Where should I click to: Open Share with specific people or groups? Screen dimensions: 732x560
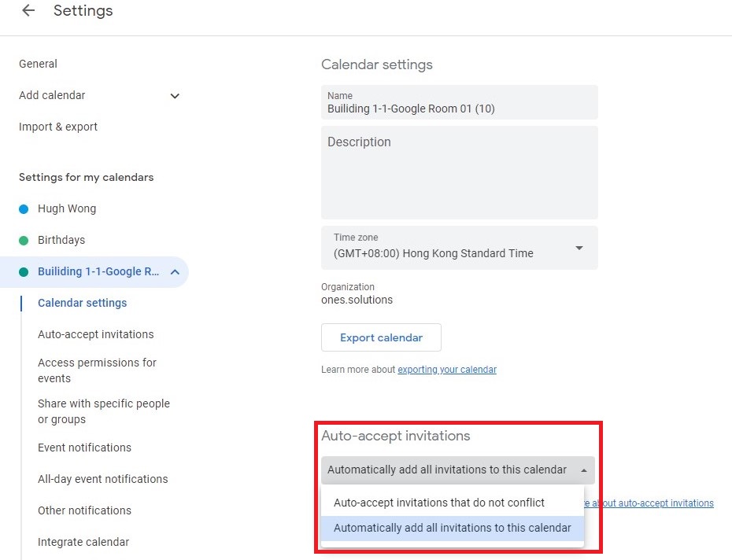click(103, 411)
